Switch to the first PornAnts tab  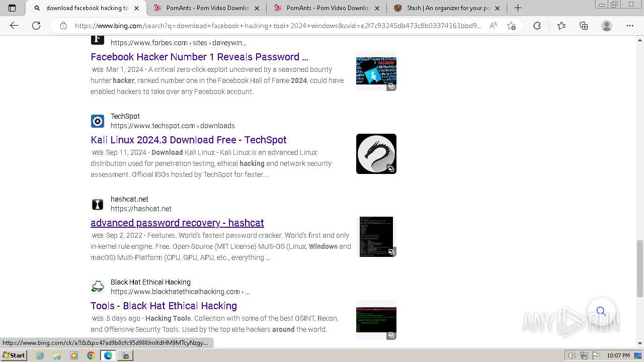point(206,8)
